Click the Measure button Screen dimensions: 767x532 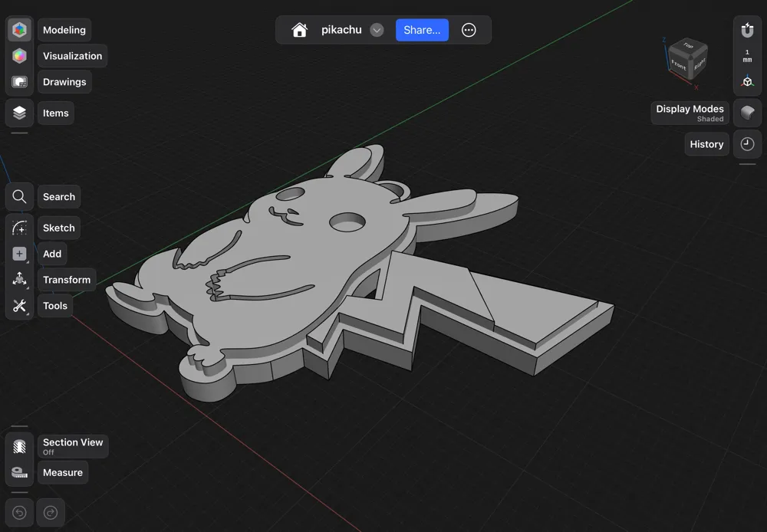(62, 472)
